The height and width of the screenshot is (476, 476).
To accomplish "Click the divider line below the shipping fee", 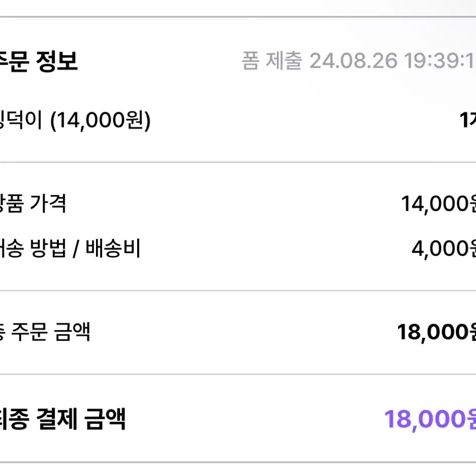I will coord(238,291).
